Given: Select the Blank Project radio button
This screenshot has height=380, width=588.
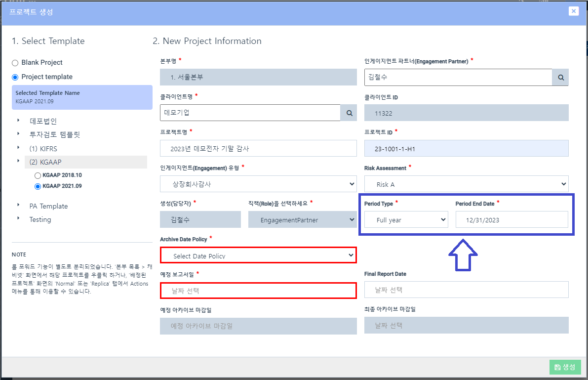Looking at the screenshot, I should 15,62.
